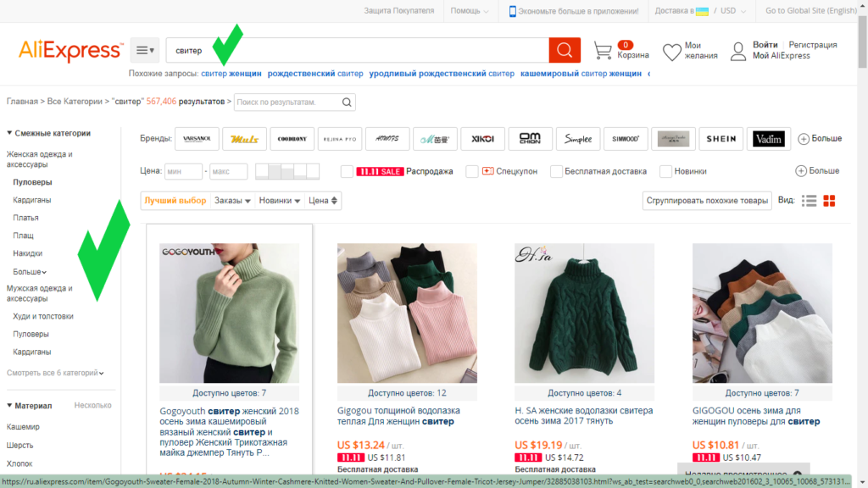Open the all-categories hamburger dropdown

(146, 51)
